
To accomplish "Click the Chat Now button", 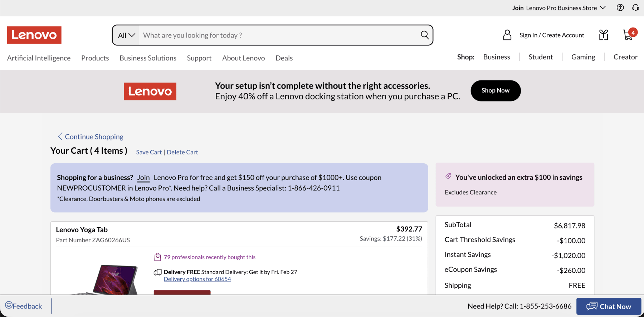I will pyautogui.click(x=609, y=306).
